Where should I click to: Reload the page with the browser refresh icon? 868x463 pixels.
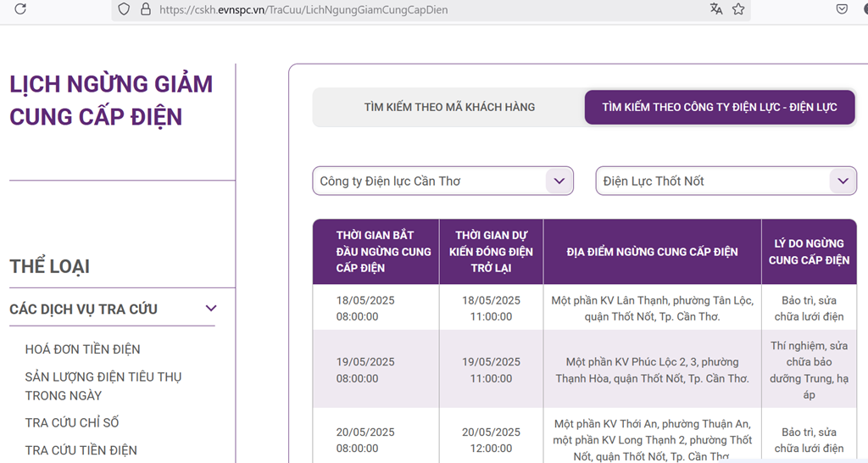click(20, 8)
